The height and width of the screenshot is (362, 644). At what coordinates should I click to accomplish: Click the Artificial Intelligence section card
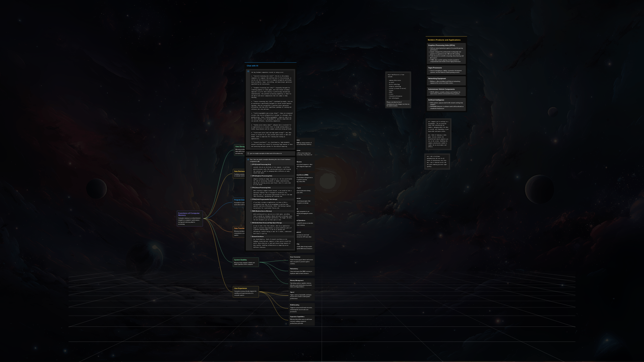(x=446, y=104)
